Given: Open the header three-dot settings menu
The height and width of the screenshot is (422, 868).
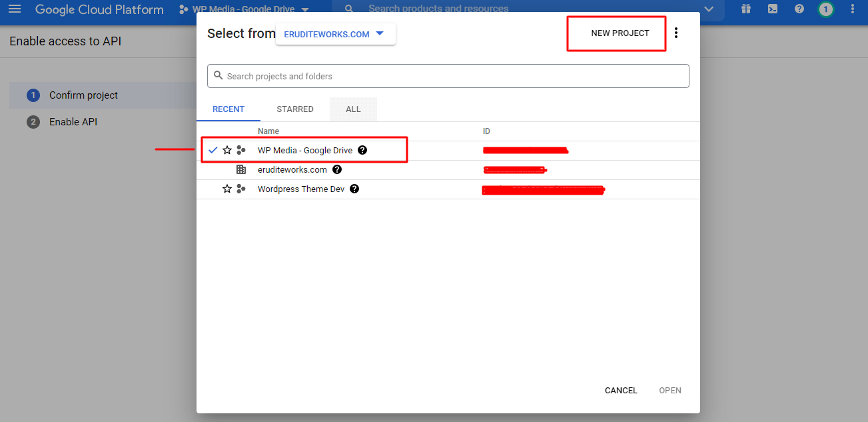Looking at the screenshot, I should tap(853, 9).
